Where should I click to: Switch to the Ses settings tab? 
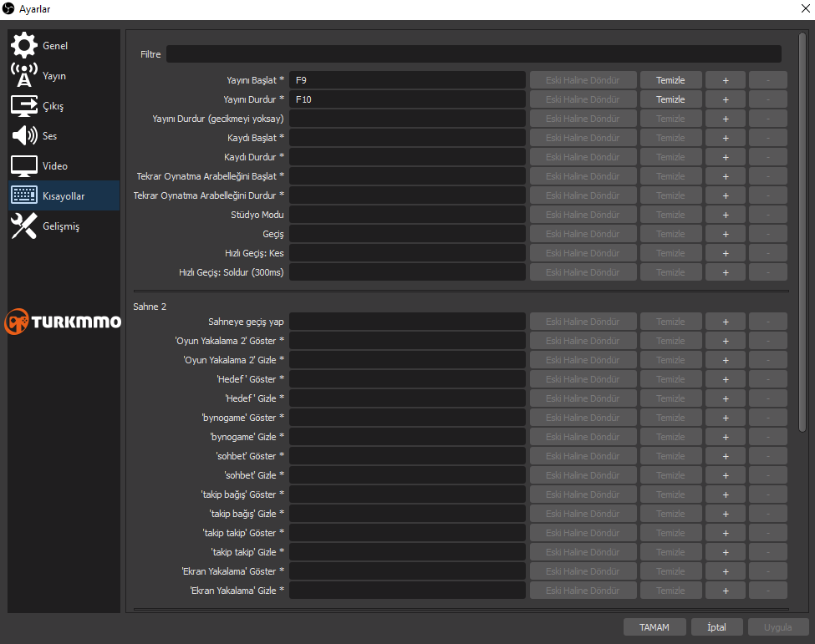click(64, 135)
